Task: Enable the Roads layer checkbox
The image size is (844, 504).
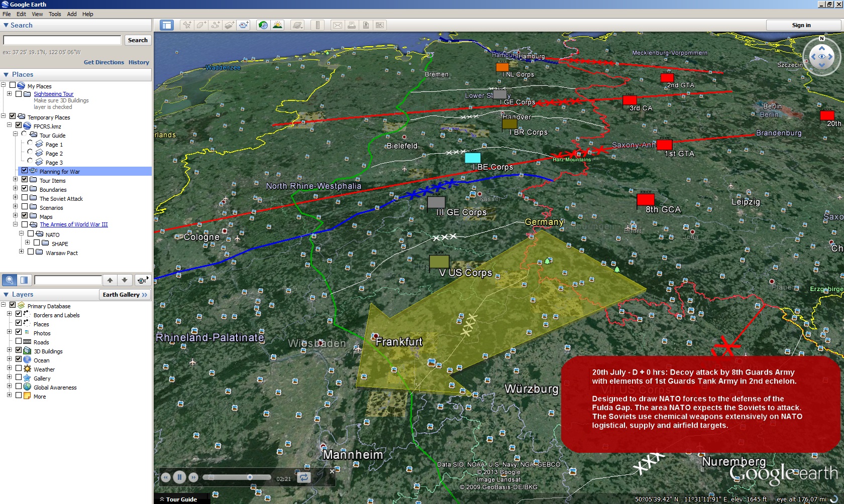Action: [19, 342]
